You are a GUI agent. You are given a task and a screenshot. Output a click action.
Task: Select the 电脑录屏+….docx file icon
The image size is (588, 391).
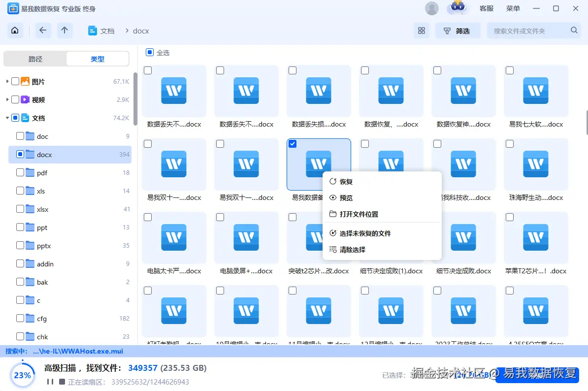click(246, 237)
